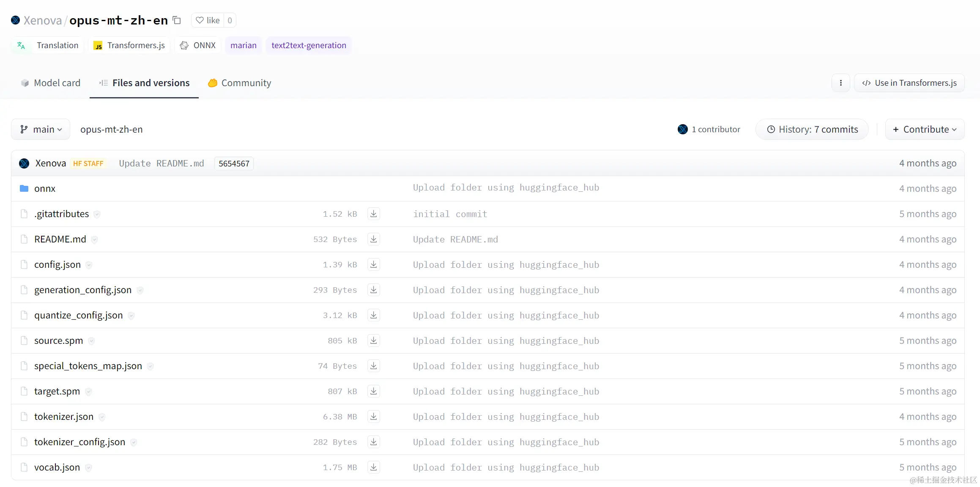Screen dimensions: 980x487
Task: Click the security scan badge beside .gitattributes
Action: [97, 214]
